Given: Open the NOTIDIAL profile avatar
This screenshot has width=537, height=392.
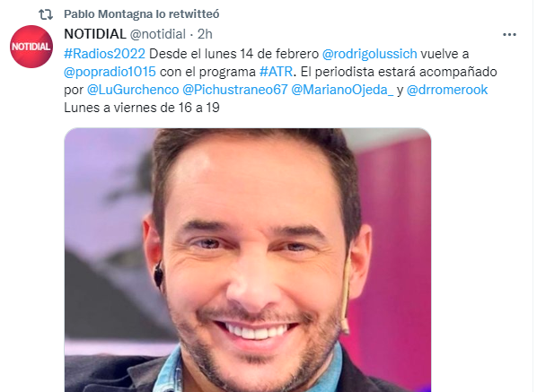Looking at the screenshot, I should tap(31, 47).
